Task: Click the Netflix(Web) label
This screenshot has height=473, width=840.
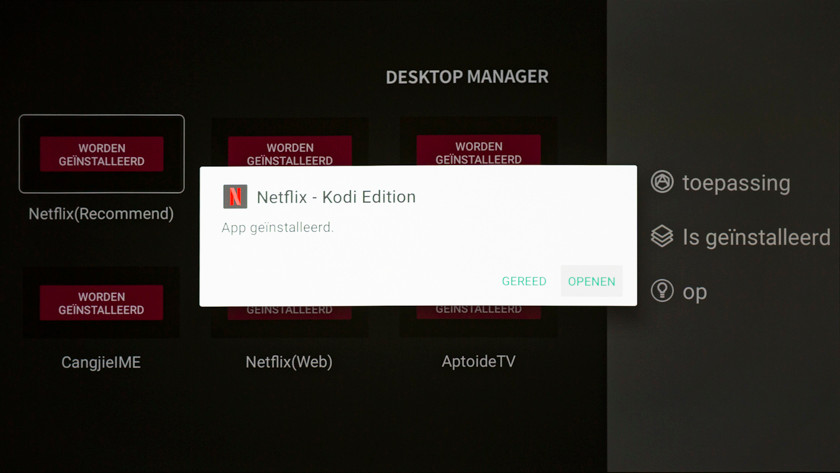Action: click(x=289, y=362)
